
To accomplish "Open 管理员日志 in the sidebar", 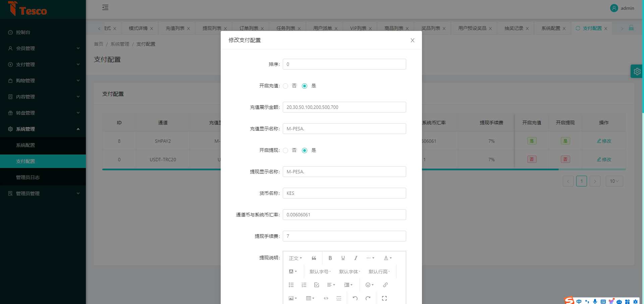I will tap(43, 177).
